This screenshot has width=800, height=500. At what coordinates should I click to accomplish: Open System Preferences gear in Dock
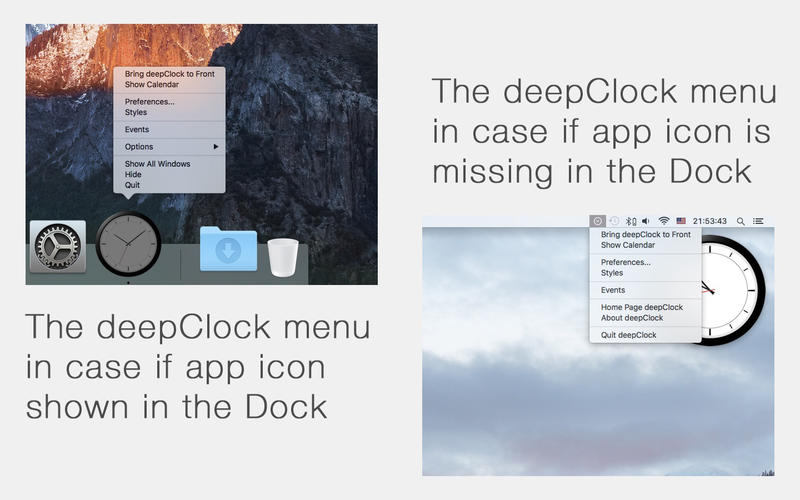(x=58, y=247)
